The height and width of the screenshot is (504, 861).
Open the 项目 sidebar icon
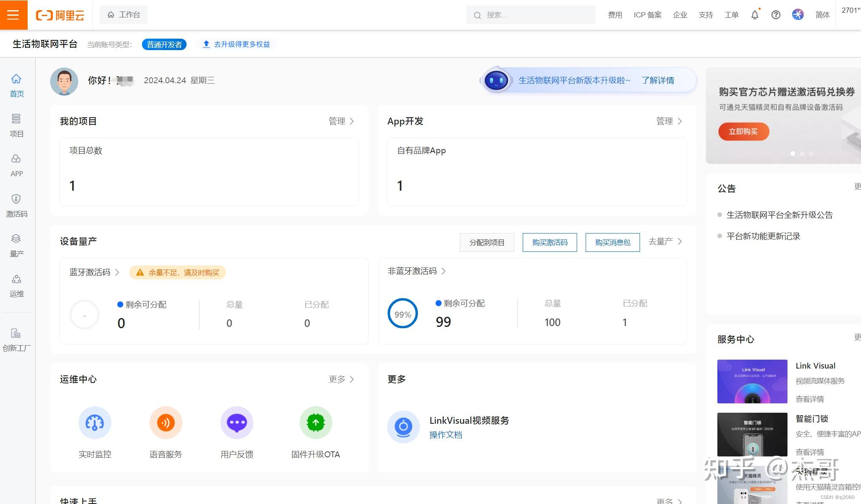17,125
